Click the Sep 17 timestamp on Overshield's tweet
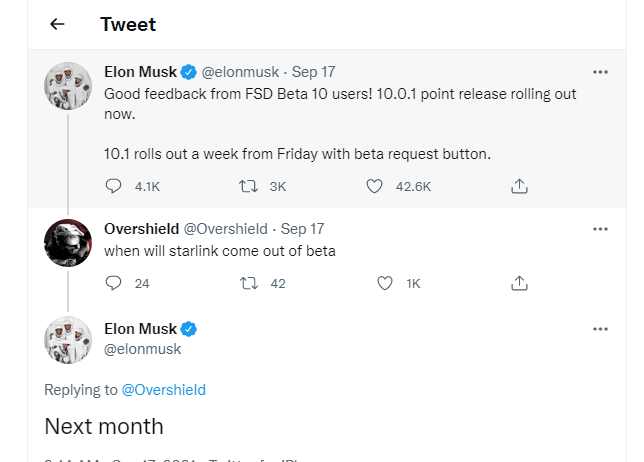The width and height of the screenshot is (644, 462). point(302,229)
